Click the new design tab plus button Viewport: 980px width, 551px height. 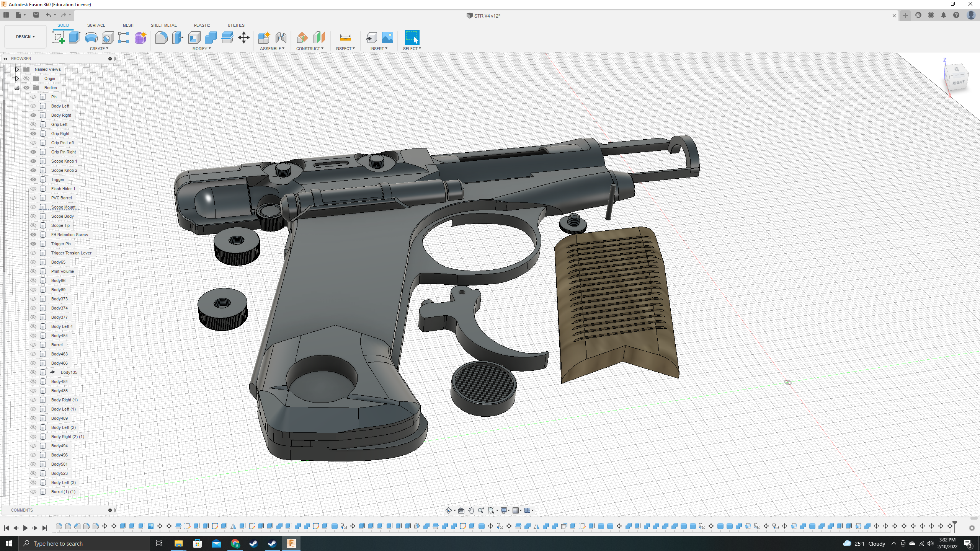tap(905, 15)
